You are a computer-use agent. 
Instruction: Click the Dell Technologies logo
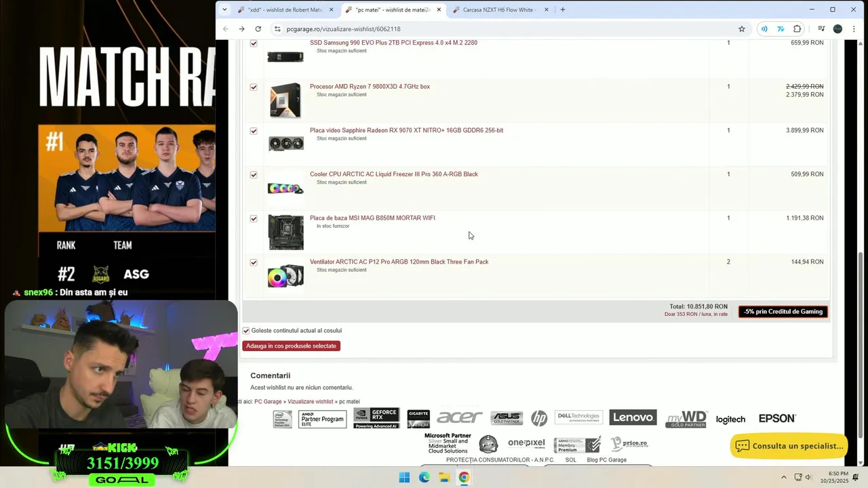pyautogui.click(x=578, y=418)
